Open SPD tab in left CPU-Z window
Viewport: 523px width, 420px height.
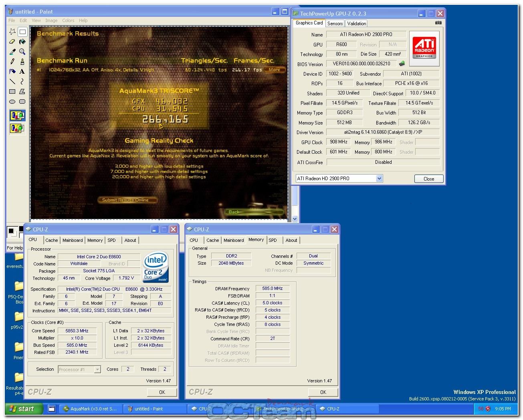(112, 240)
